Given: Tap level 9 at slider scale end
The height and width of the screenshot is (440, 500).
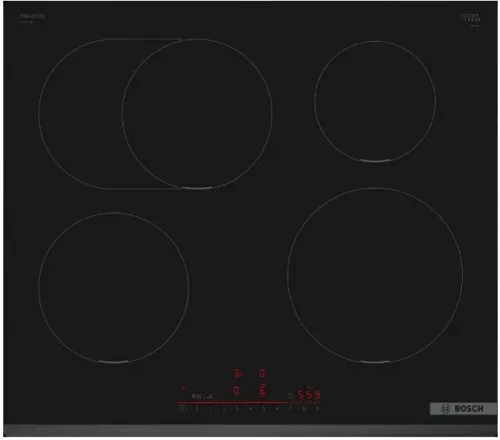Looking at the screenshot, I should point(317,408).
